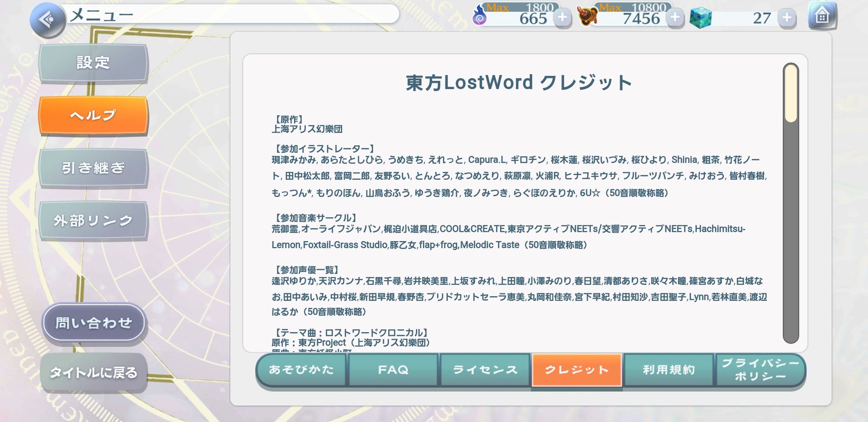
Task: Click the 【参加音楽サークル】 section label
Action: click(x=315, y=218)
